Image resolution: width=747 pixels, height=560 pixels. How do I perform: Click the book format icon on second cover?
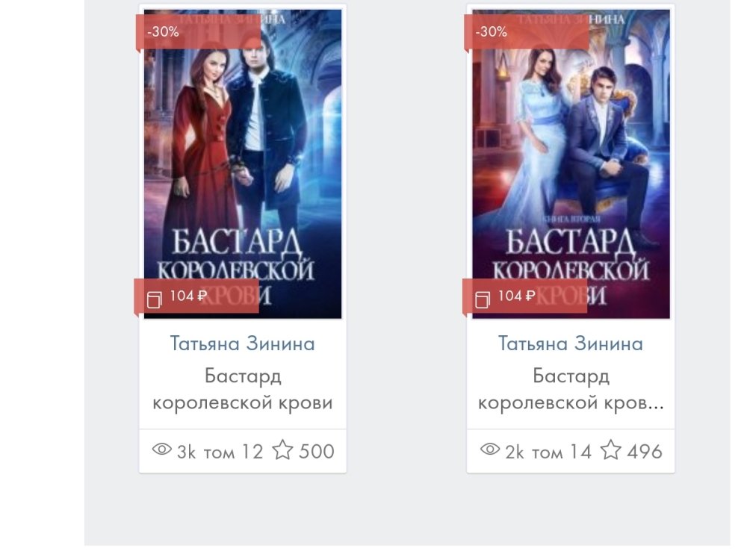point(483,300)
